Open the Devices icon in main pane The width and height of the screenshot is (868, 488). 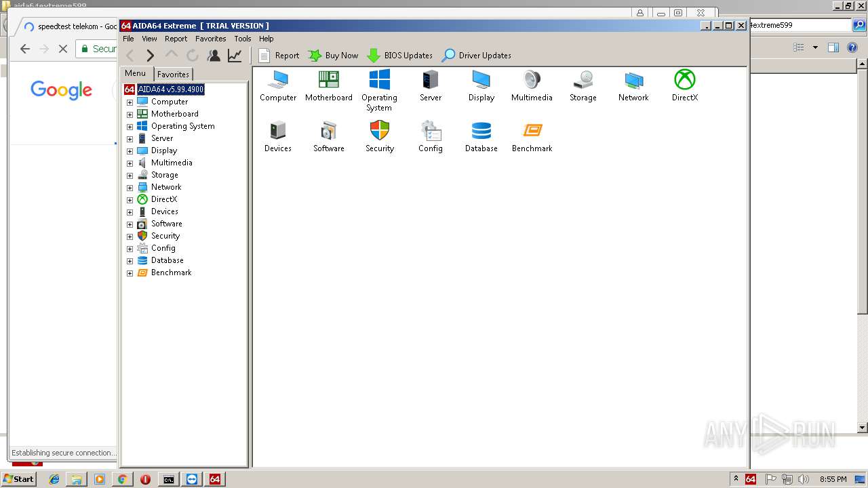coord(278,130)
